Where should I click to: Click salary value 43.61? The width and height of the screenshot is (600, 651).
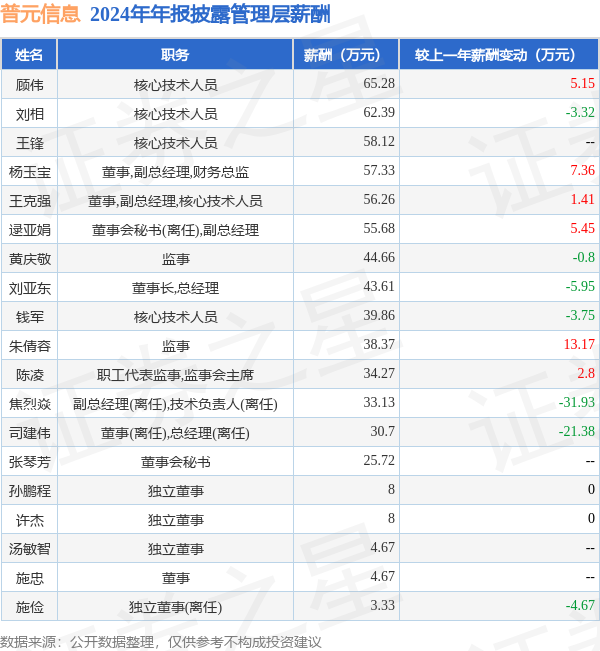[x=379, y=286]
